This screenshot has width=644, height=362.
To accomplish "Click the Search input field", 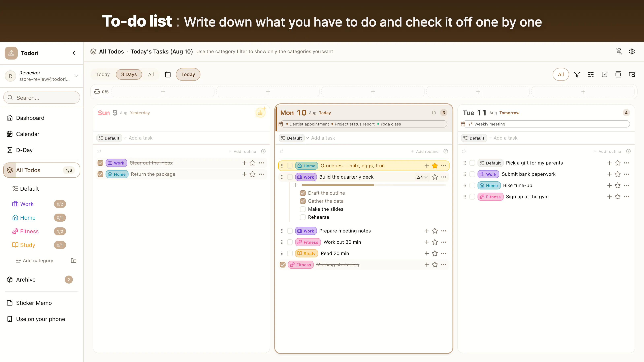I will pyautogui.click(x=42, y=97).
